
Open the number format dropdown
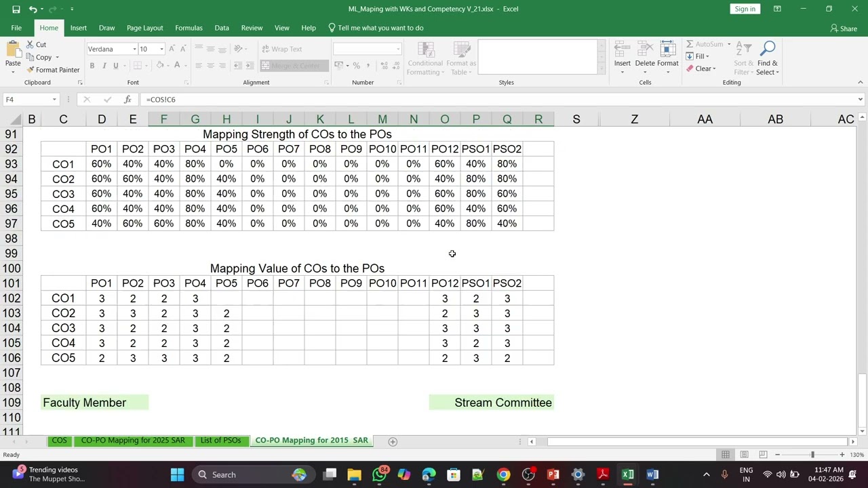[x=398, y=49]
